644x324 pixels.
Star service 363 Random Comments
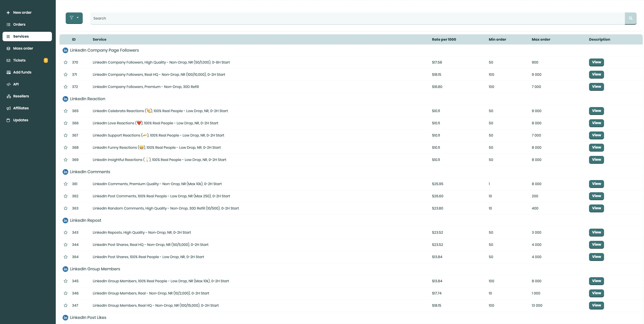click(x=66, y=208)
